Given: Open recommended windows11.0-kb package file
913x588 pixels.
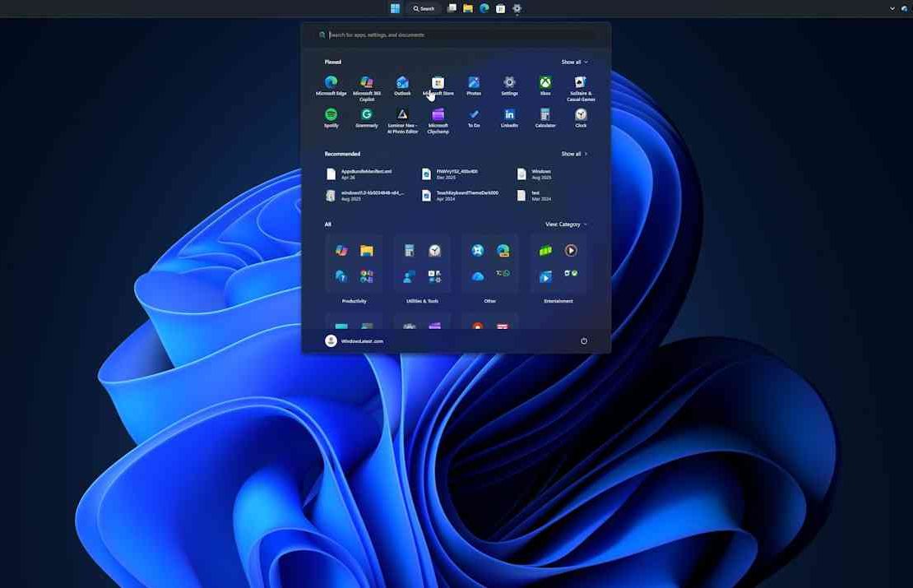Looking at the screenshot, I should click(x=365, y=196).
